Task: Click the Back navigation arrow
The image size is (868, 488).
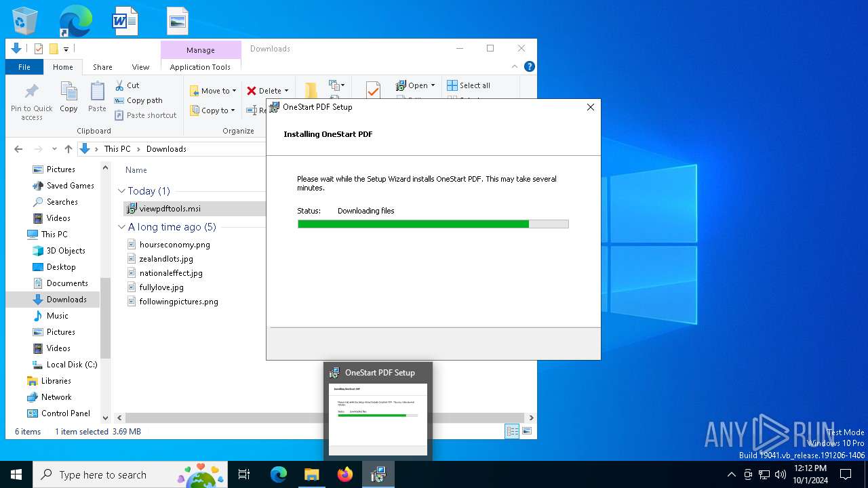Action: 18,149
